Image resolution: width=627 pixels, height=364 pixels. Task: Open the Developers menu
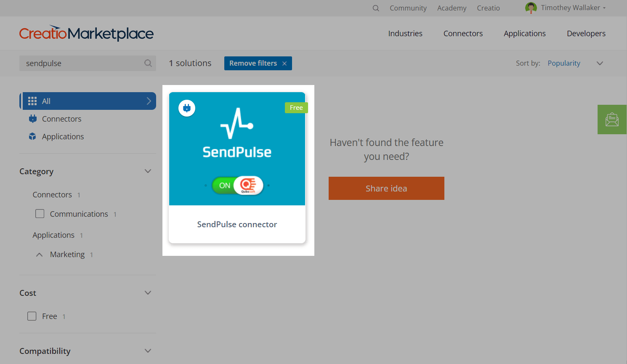click(586, 33)
